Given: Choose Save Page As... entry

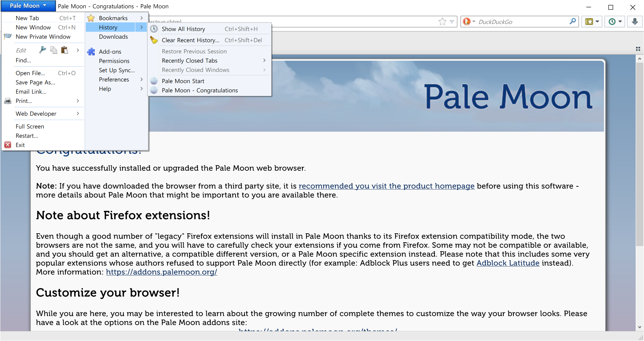Looking at the screenshot, I should click(43, 82).
